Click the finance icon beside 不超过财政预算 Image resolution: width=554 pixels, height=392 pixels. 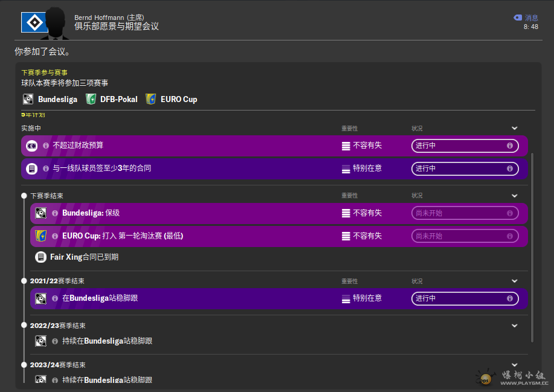[x=32, y=146]
